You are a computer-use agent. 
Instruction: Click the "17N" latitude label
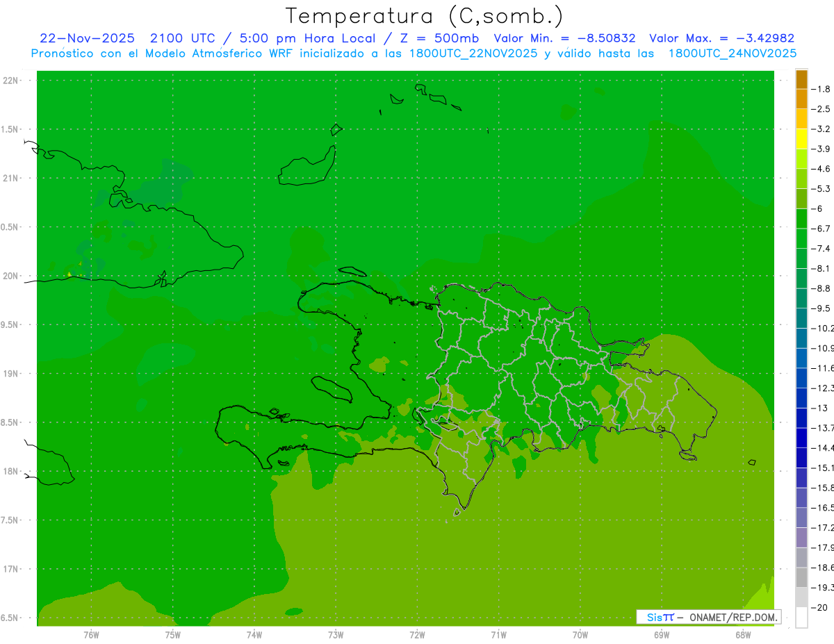[x=10, y=570]
